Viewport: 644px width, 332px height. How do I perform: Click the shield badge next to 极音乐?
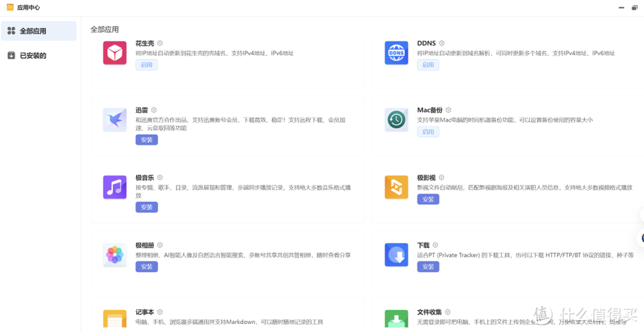160,178
